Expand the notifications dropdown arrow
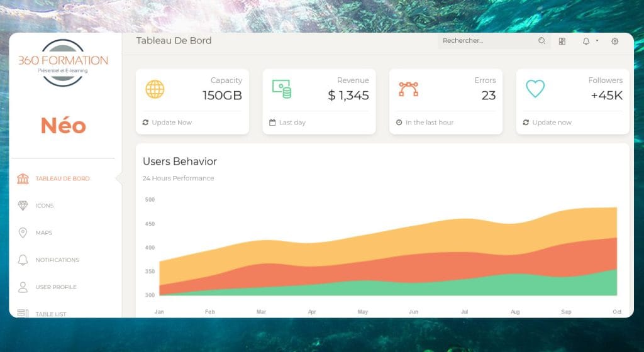Image resolution: width=644 pixels, height=352 pixels. [x=597, y=41]
